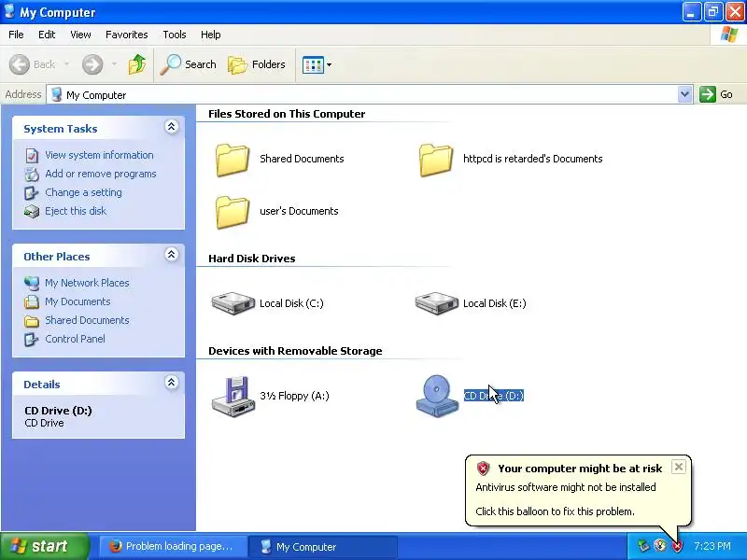
Task: Select the Local Disk (C:) drive icon
Action: 233,303
